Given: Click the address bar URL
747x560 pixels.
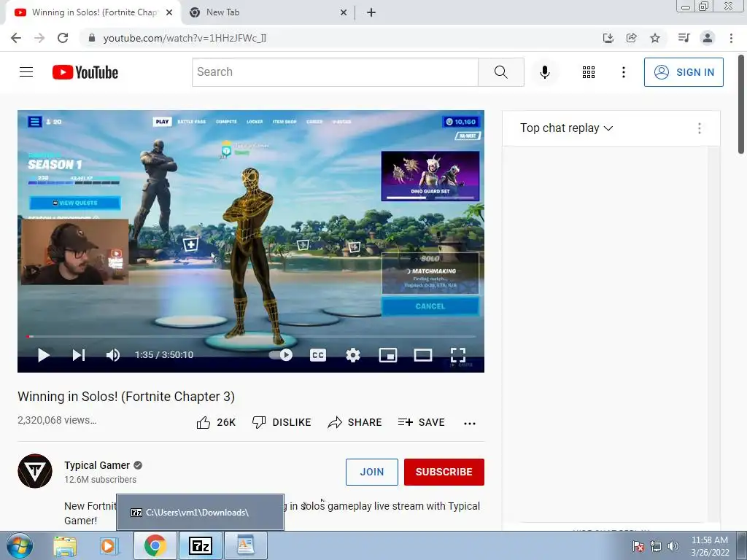Looking at the screenshot, I should (x=185, y=38).
